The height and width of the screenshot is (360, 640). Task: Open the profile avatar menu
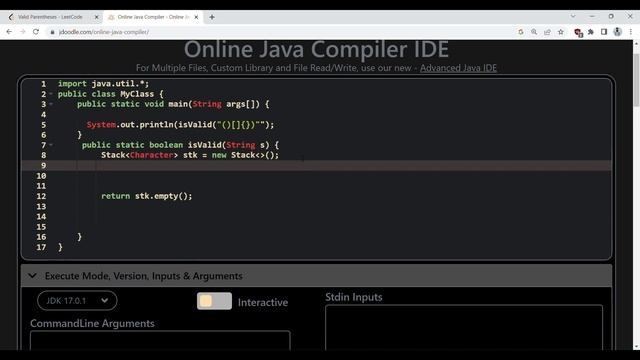(x=617, y=32)
